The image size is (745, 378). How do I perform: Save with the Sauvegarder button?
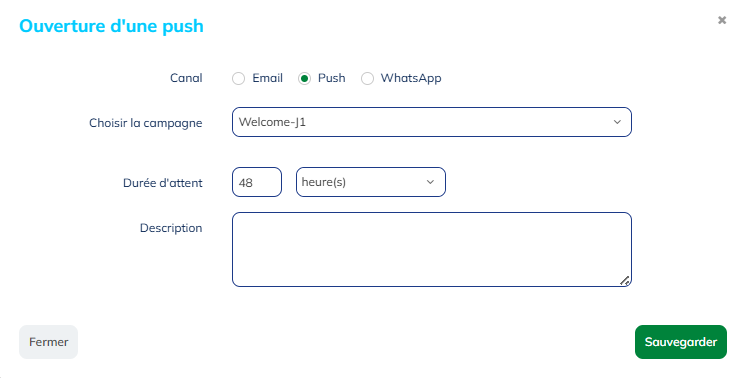[681, 342]
